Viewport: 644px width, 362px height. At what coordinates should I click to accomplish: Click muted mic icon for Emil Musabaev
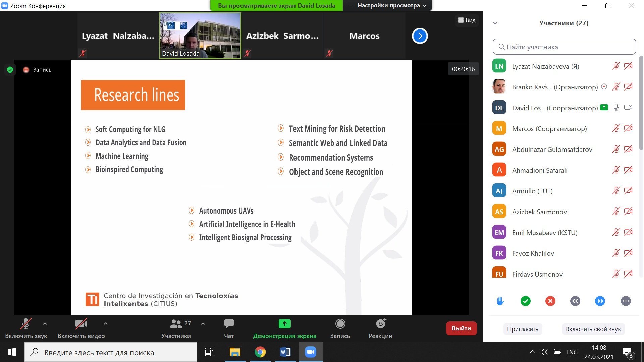point(616,232)
